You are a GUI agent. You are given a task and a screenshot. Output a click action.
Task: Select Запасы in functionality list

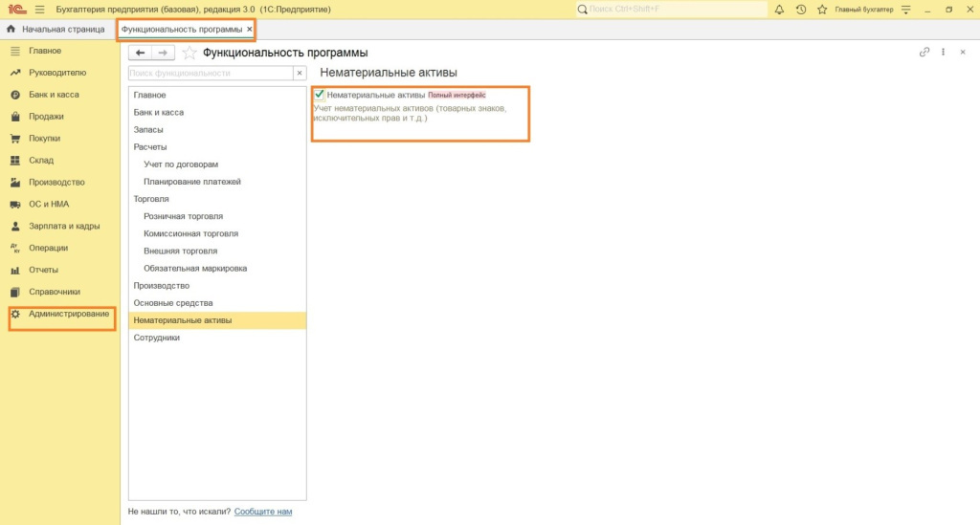click(x=217, y=130)
